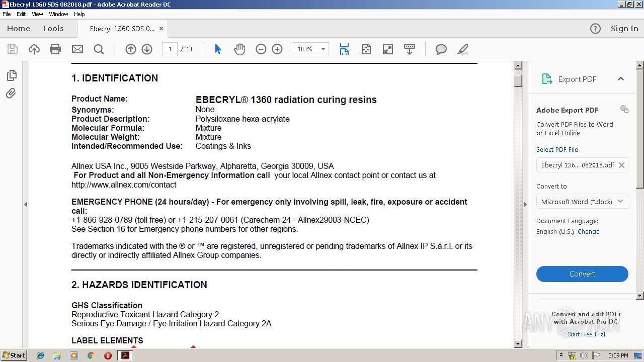Go to previous page arrow
The image size is (644, 362).
click(x=131, y=49)
